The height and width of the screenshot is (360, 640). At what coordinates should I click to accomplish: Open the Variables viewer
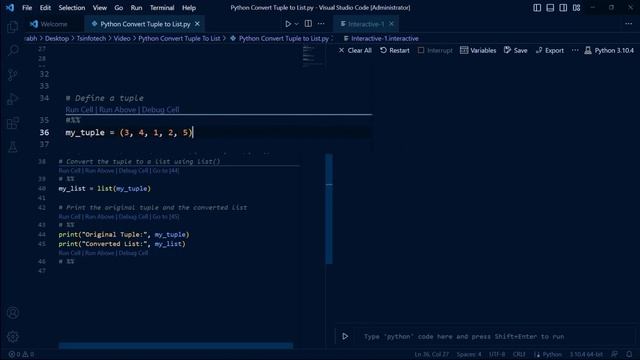tap(478, 50)
